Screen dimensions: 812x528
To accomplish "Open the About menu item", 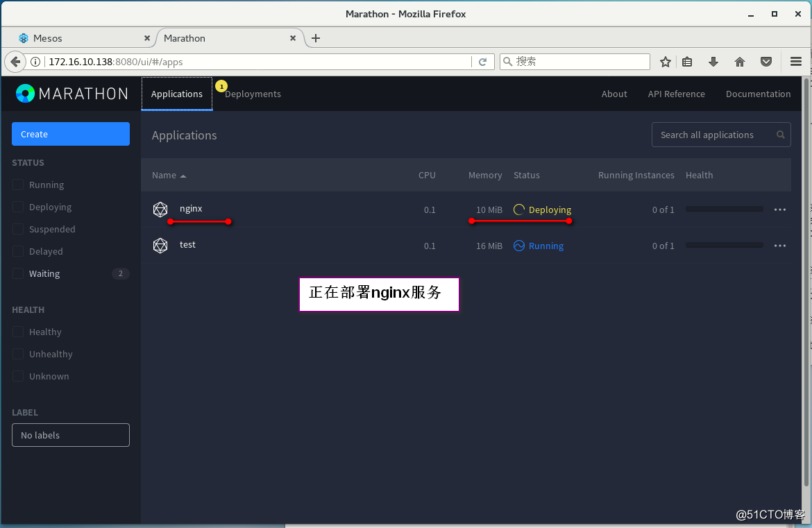I will tap(614, 94).
